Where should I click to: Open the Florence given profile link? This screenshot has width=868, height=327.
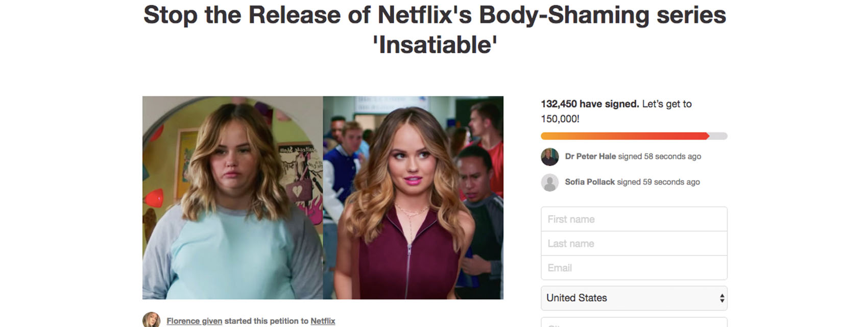click(x=194, y=321)
